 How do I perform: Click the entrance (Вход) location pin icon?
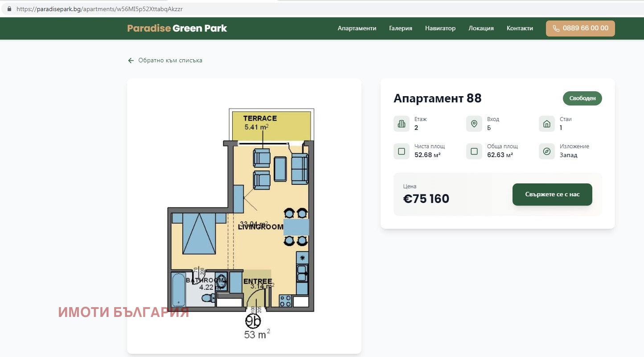474,124
